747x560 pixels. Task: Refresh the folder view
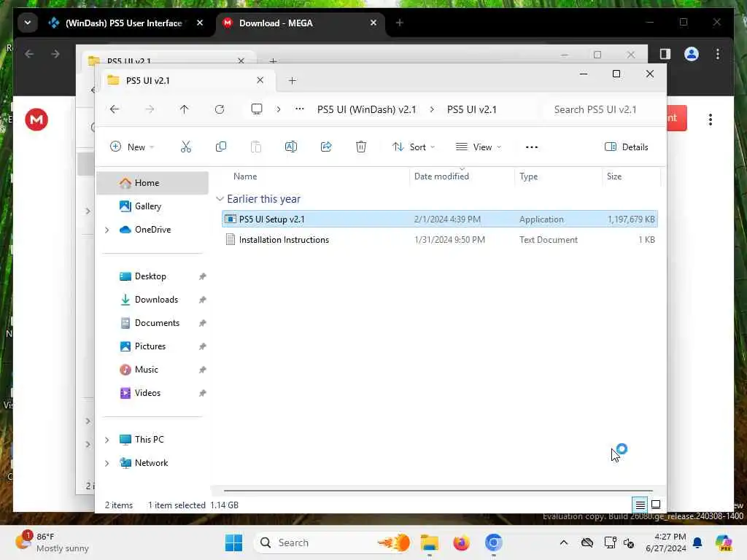click(x=220, y=109)
